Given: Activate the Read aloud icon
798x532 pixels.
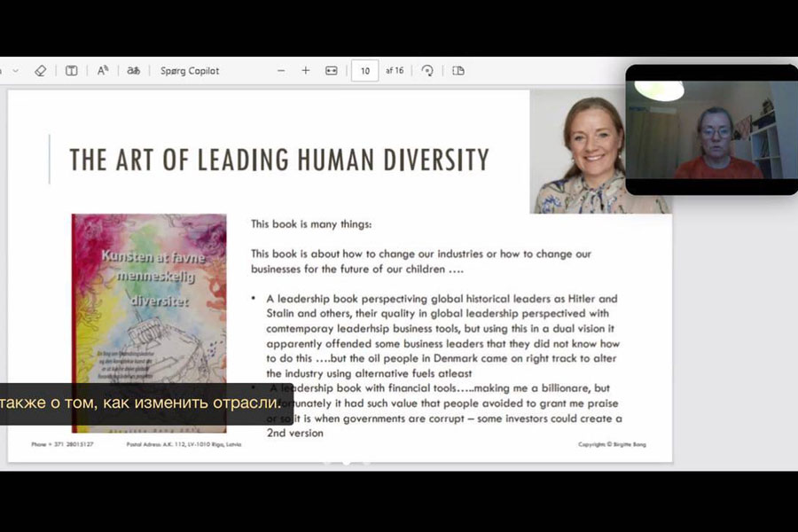Looking at the screenshot, I should click(x=103, y=71).
